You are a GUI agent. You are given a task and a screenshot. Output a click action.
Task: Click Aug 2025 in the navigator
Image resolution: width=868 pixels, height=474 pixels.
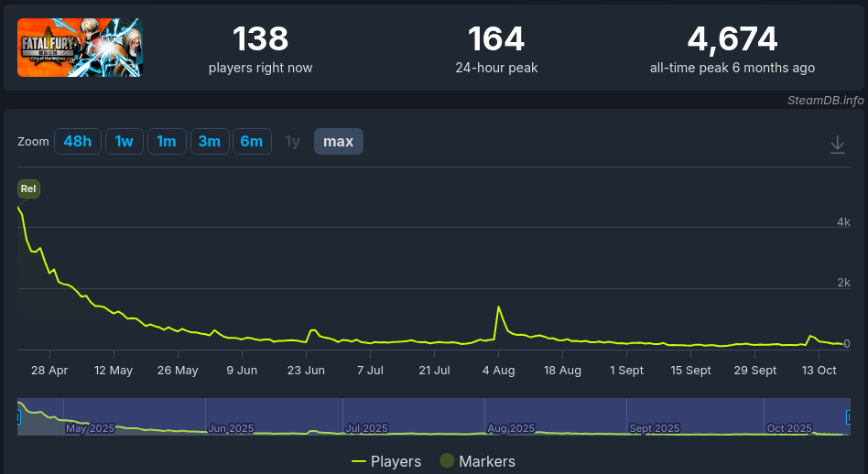point(511,428)
